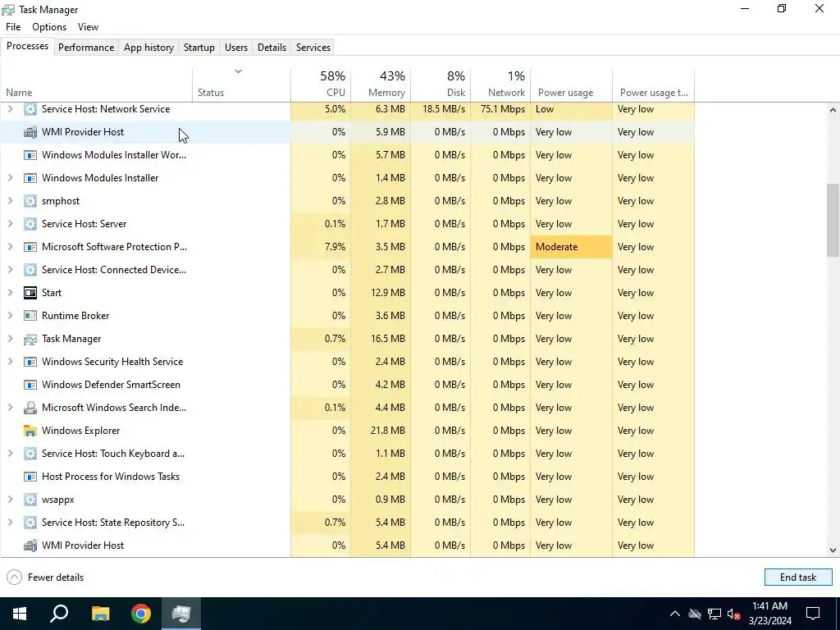The height and width of the screenshot is (630, 840).
Task: Sort by the Memory column header
Action: click(x=381, y=84)
